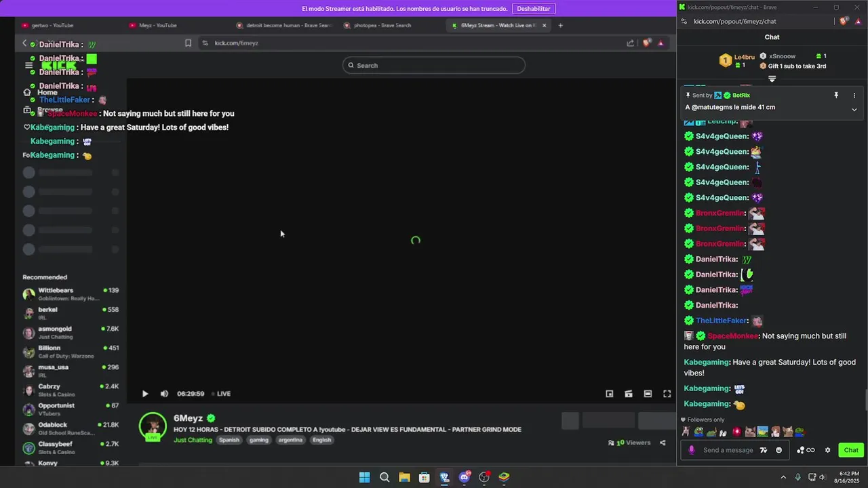Click the 7TV icon in chat input
The image size is (868, 488).
(764, 450)
